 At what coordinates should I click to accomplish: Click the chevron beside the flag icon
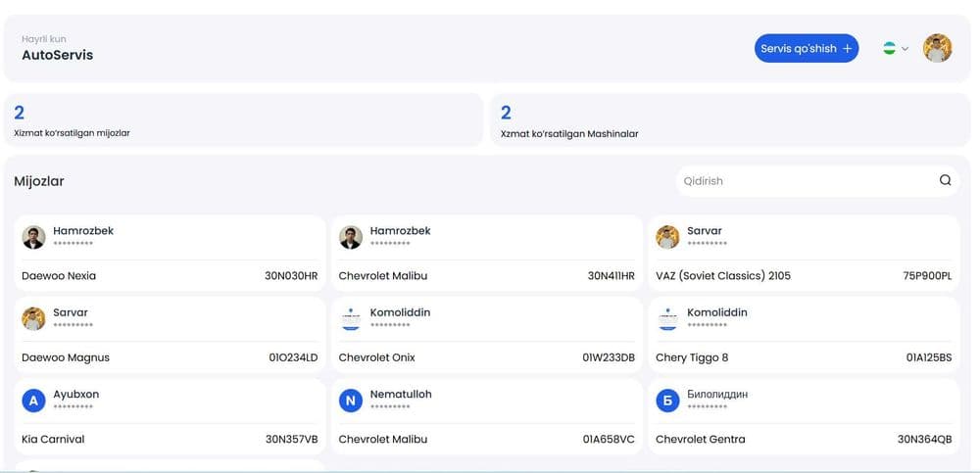[x=905, y=49]
